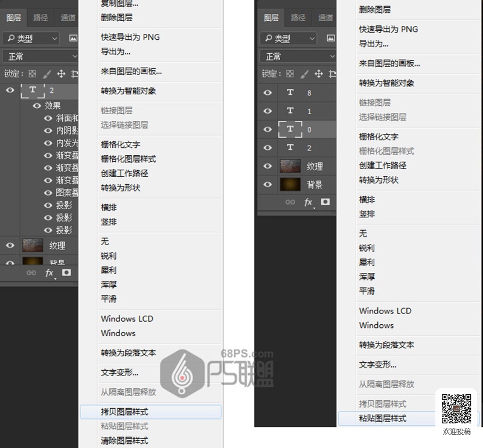
Task: Choose 栅格化文字 in right context menu
Action: tap(379, 137)
